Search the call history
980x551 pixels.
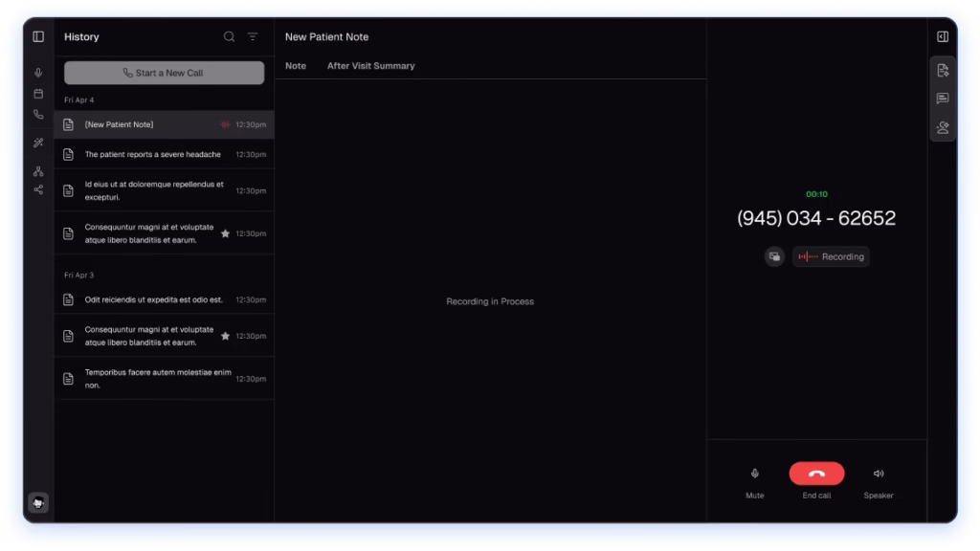pyautogui.click(x=229, y=36)
